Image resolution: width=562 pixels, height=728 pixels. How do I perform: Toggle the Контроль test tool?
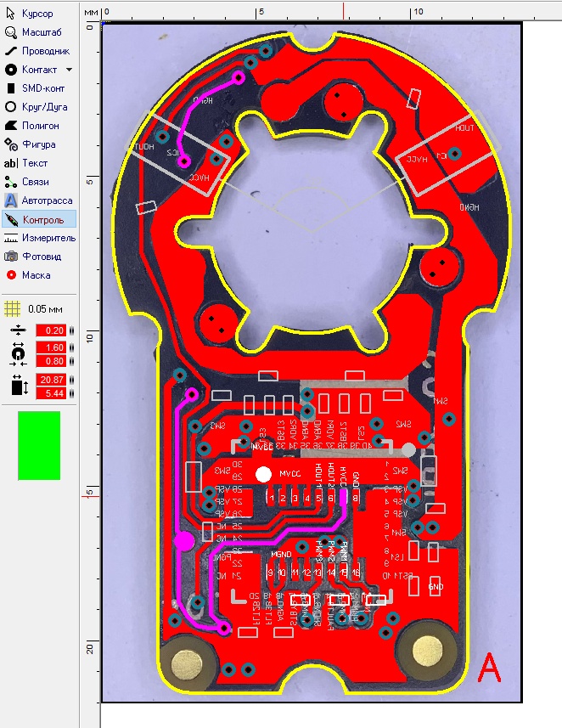pyautogui.click(x=39, y=219)
